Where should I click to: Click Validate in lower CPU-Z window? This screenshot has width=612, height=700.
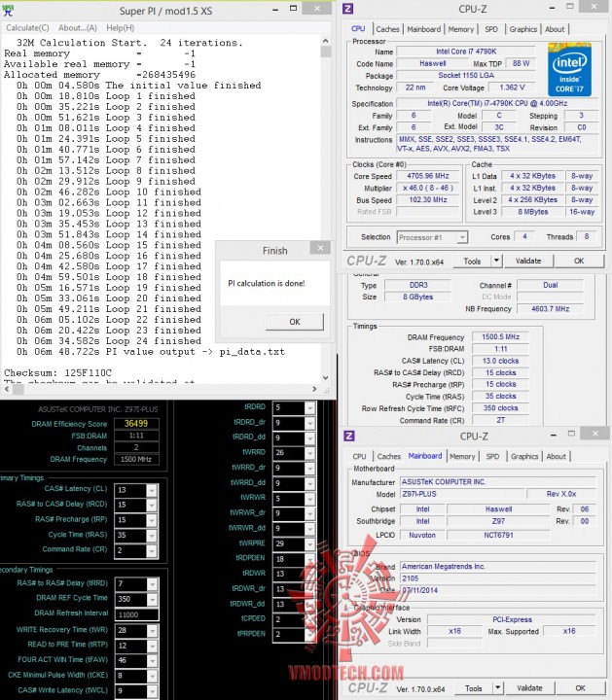(x=529, y=688)
